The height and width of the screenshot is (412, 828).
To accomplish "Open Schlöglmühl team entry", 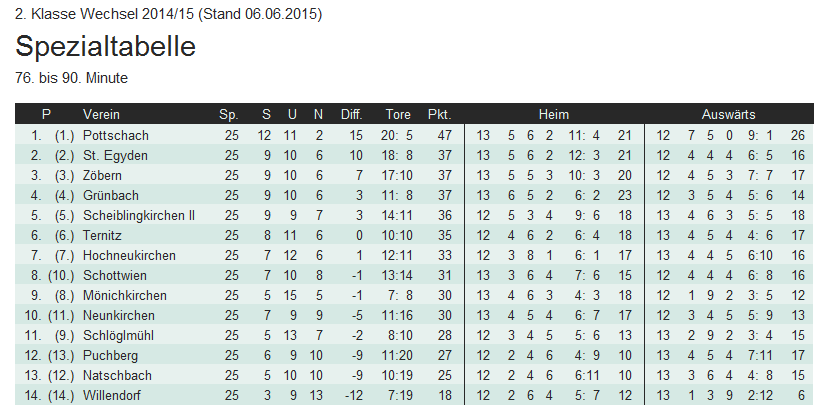I will point(115,335).
